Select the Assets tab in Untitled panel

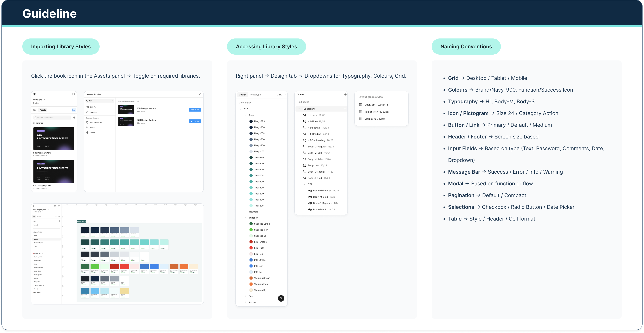[43, 110]
